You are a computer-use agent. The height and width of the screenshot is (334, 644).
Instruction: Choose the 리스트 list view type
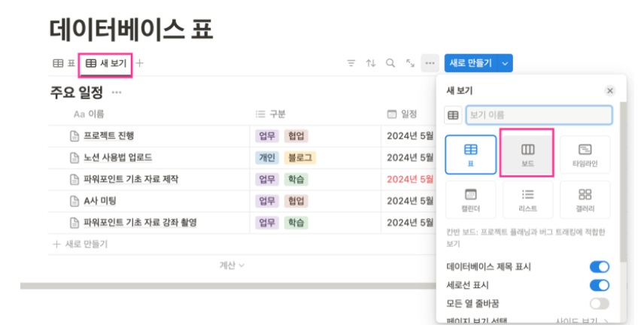click(527, 199)
